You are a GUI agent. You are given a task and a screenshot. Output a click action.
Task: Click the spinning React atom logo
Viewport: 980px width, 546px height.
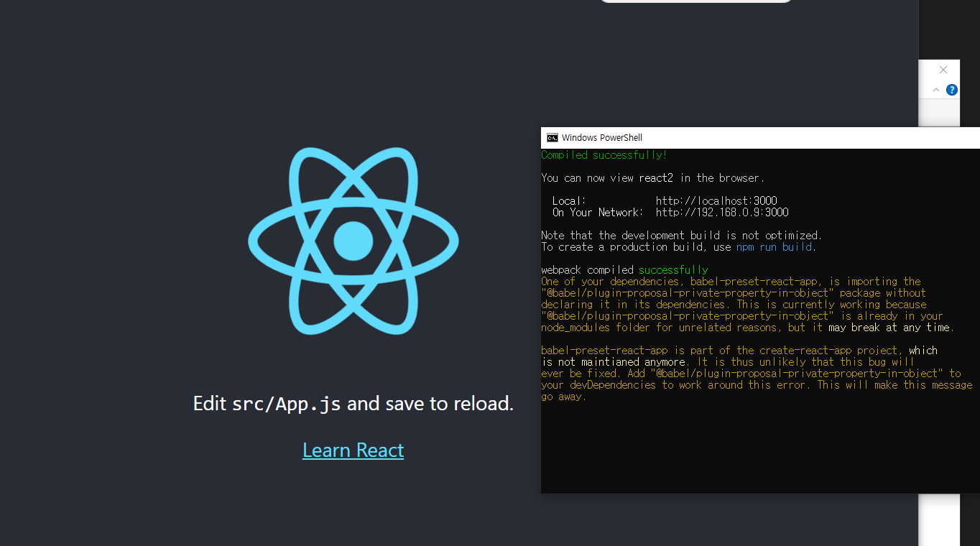click(353, 241)
